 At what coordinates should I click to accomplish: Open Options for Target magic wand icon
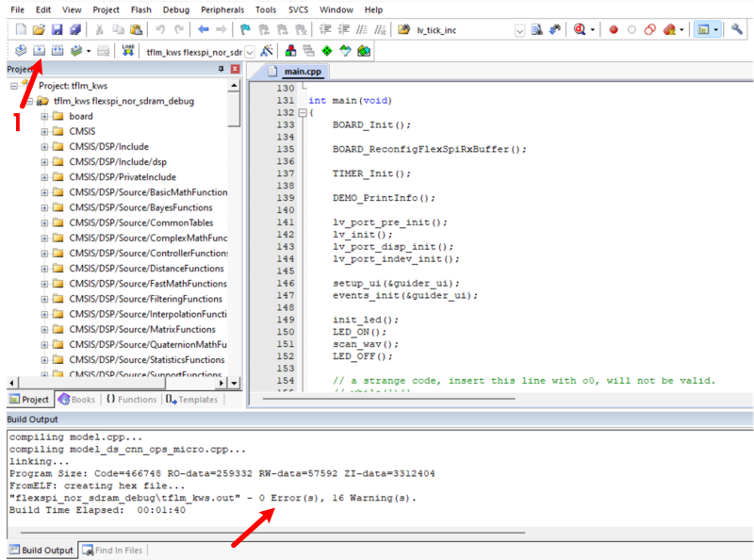[268, 51]
